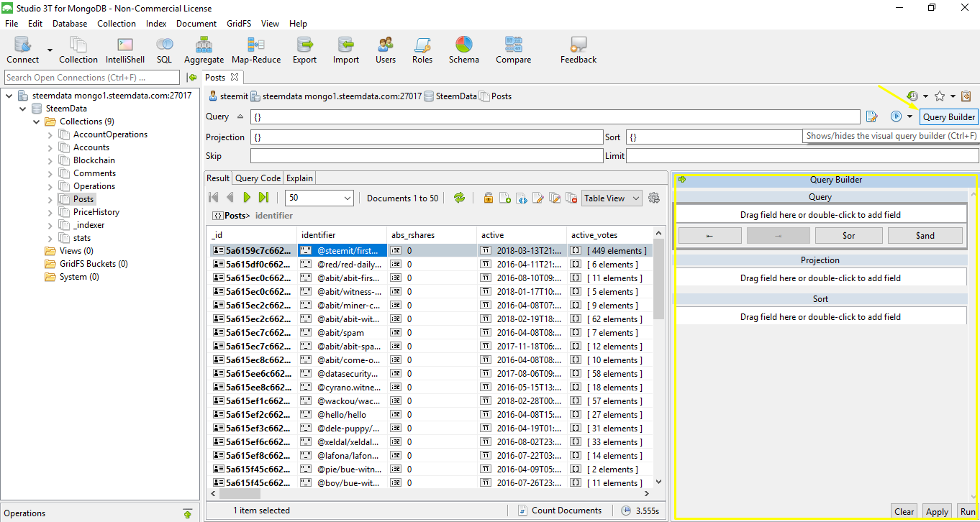Viewport: 980px width, 522px height.
Task: Select the PriceHistory collection
Action: pyautogui.click(x=96, y=212)
